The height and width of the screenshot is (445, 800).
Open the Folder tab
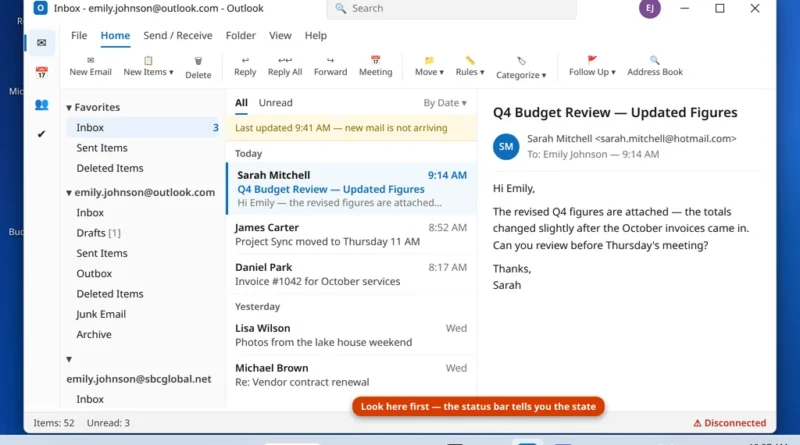240,36
